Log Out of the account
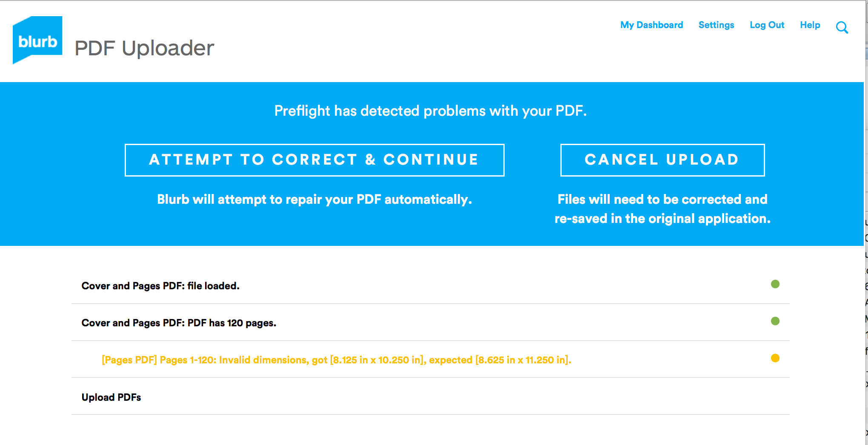Image resolution: width=868 pixels, height=445 pixels. (x=767, y=25)
